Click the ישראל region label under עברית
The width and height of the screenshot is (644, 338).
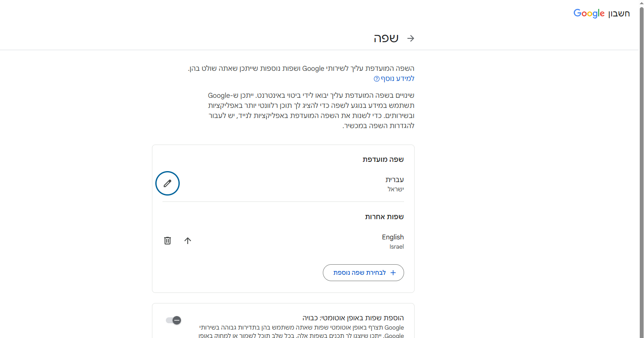pos(396,189)
